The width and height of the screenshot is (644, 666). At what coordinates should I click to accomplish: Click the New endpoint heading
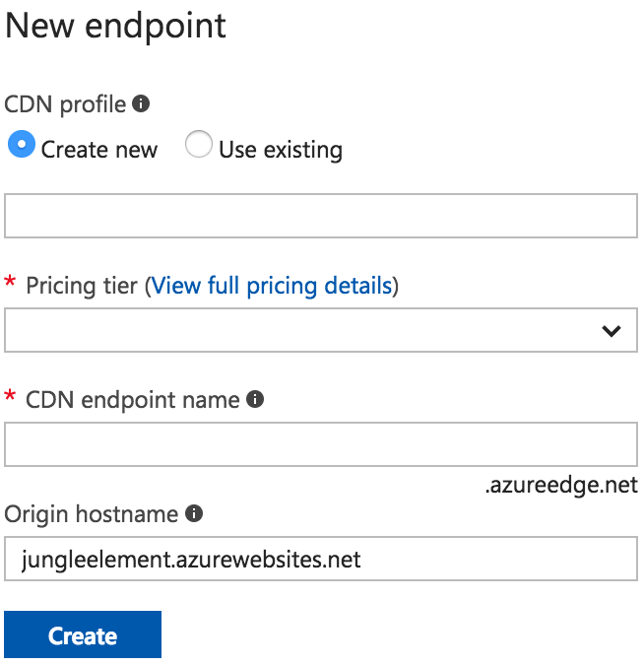click(115, 27)
